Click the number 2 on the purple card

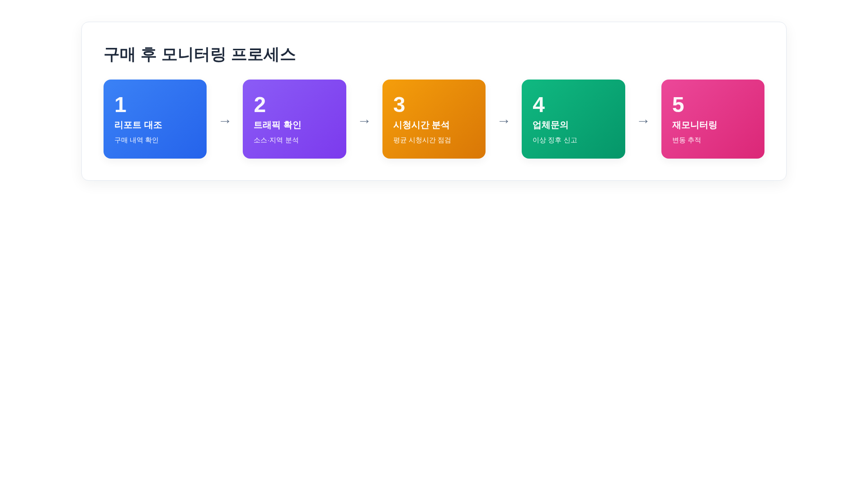[x=259, y=104]
